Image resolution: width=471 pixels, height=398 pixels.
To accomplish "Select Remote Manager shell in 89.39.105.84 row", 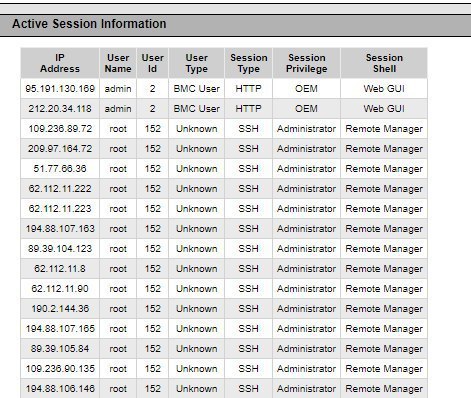I will pos(384,349).
